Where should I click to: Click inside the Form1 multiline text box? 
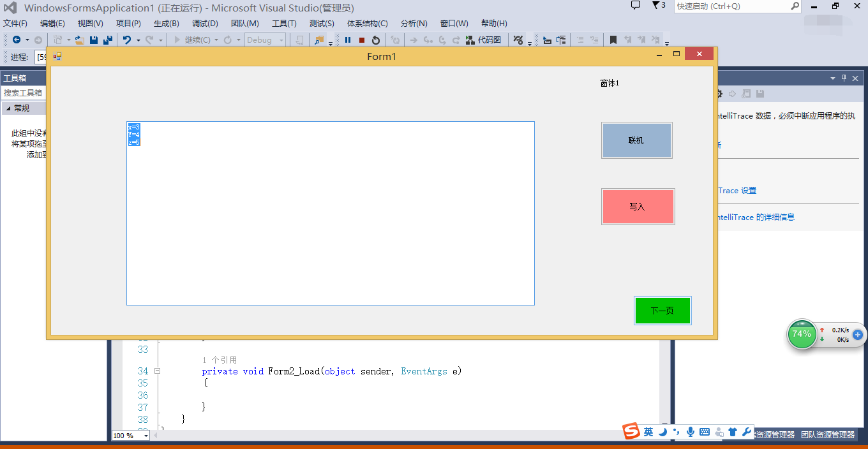click(x=331, y=213)
